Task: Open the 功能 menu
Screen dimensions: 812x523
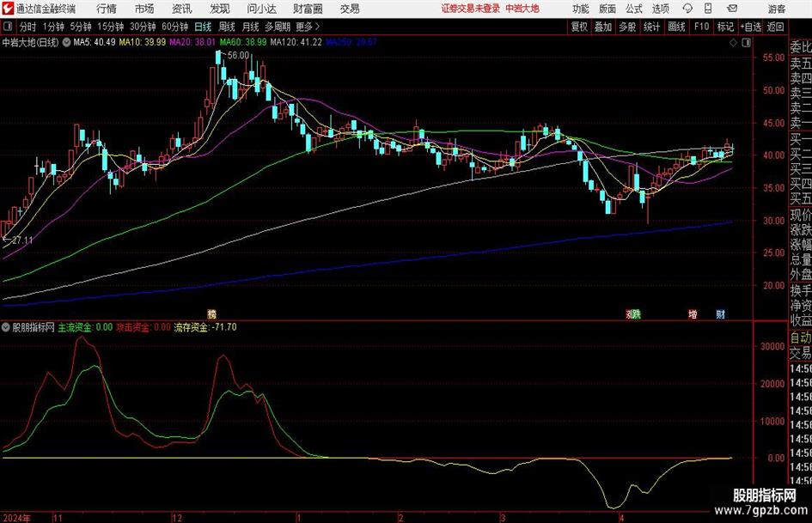Action: [x=581, y=9]
